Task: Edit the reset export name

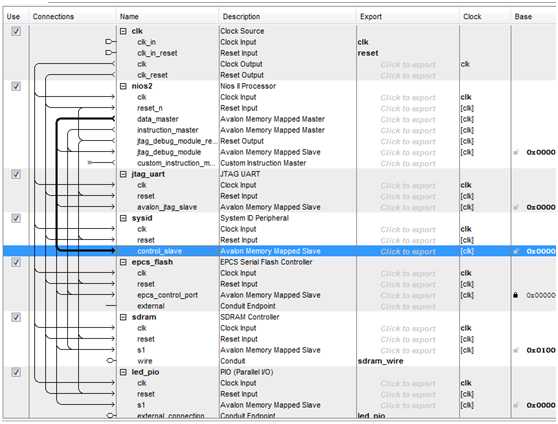Action: (x=368, y=53)
